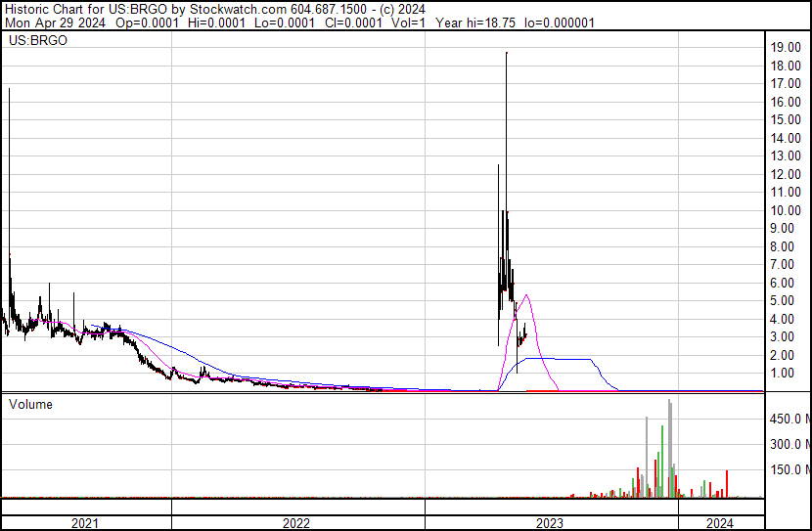Click the 19.00 price axis label
Viewport: 812px width, 531px height.
[786, 47]
